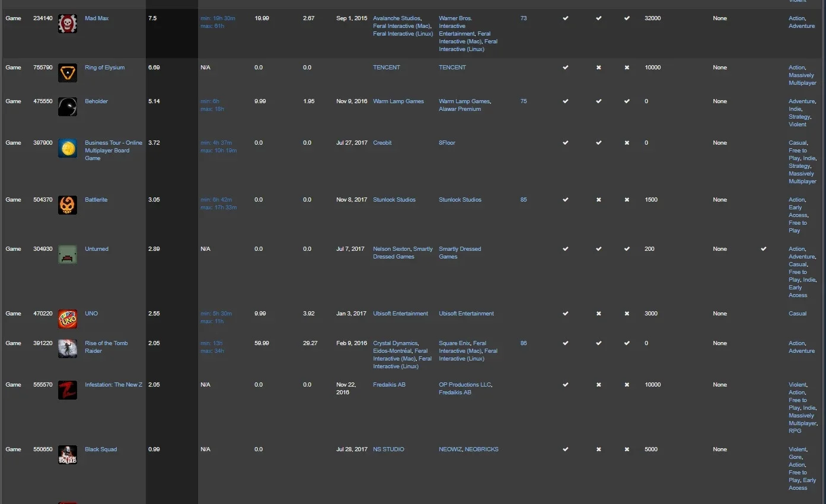Viewport: 826px width, 504px height.
Task: Open Infestation: The New Z link
Action: tap(114, 385)
